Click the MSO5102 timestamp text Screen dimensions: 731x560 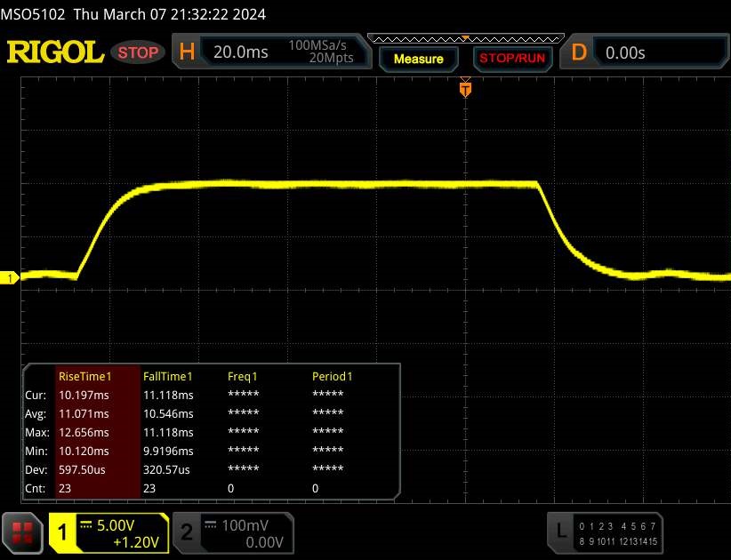[x=133, y=14]
